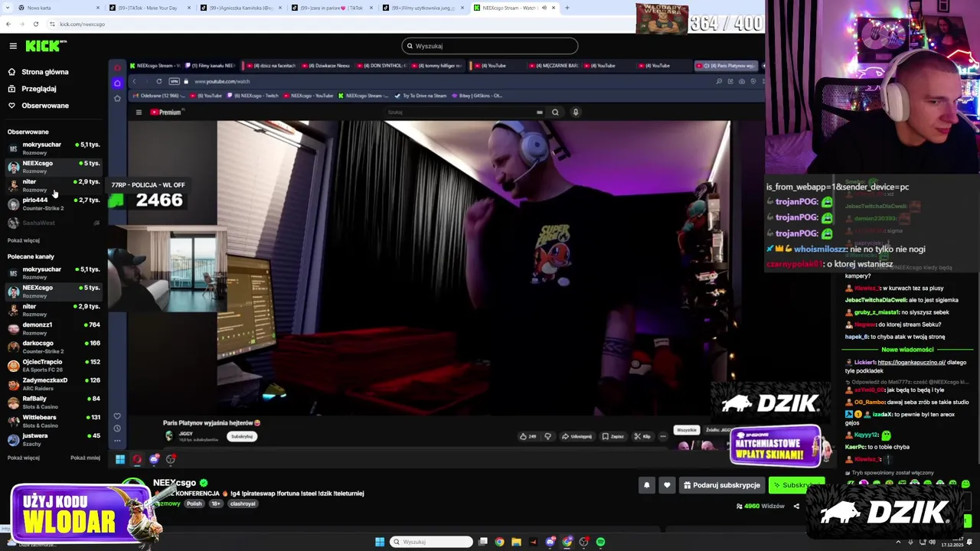Image resolution: width=980 pixels, height=551 pixels.
Task: Open niter channel under Polecane kanały
Action: pos(54,309)
